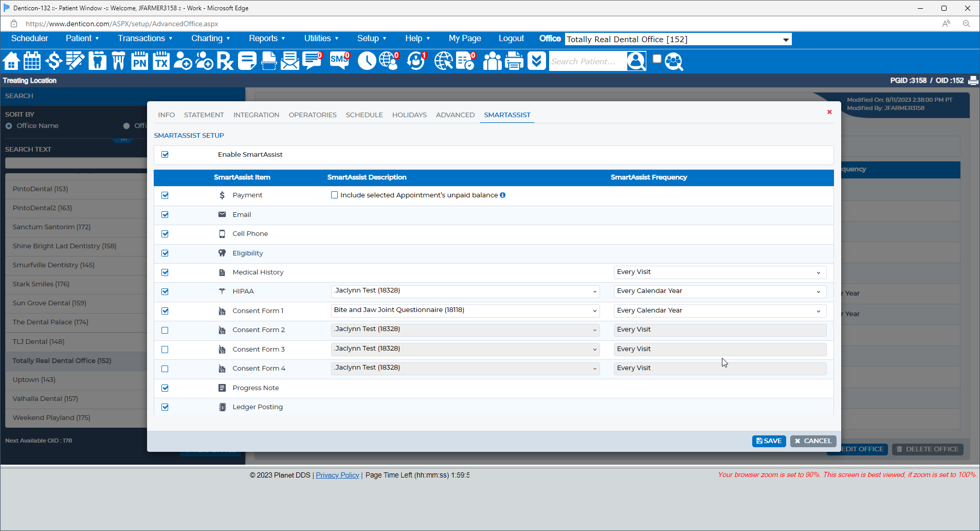Toggle the Progress Note item checkbox
This screenshot has height=531, width=980.
coord(165,388)
